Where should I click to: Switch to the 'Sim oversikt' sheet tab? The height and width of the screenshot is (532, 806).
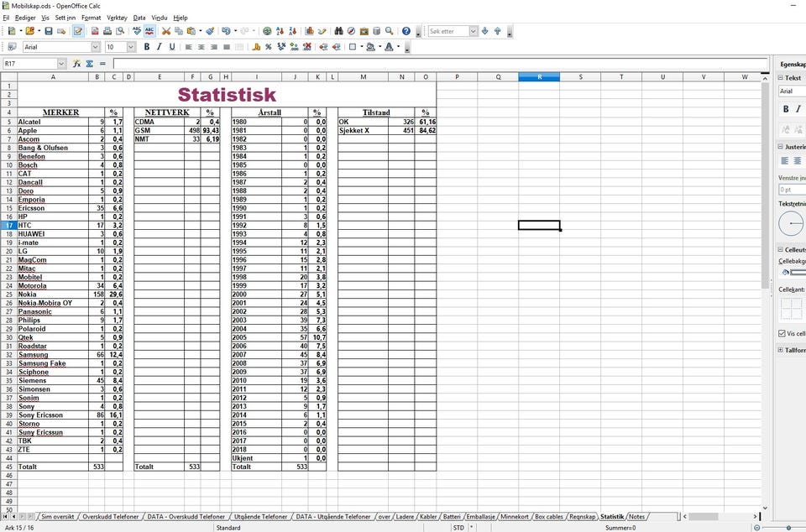[x=58, y=517]
